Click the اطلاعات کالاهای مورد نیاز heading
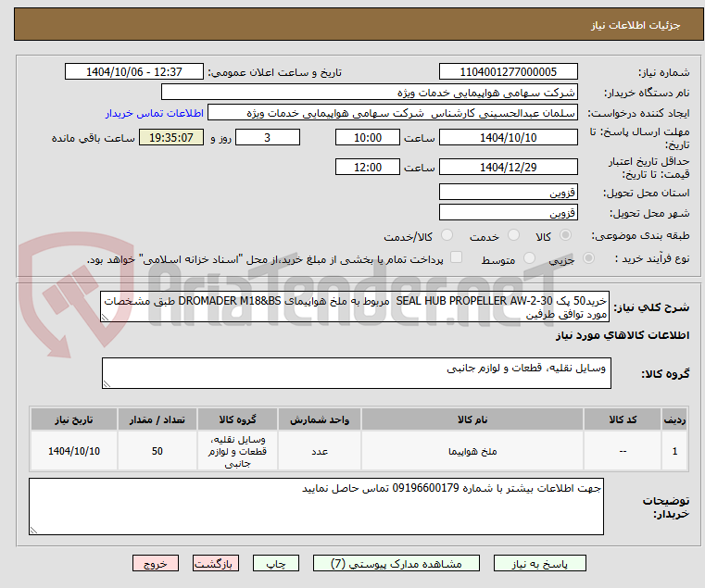The image size is (705, 588). pos(623,335)
